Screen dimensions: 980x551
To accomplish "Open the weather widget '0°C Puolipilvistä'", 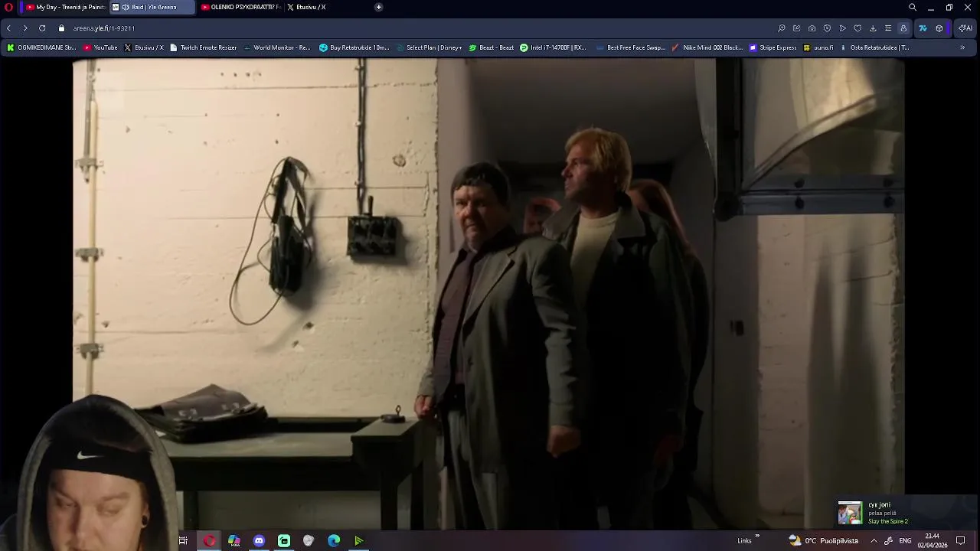I will 824,541.
